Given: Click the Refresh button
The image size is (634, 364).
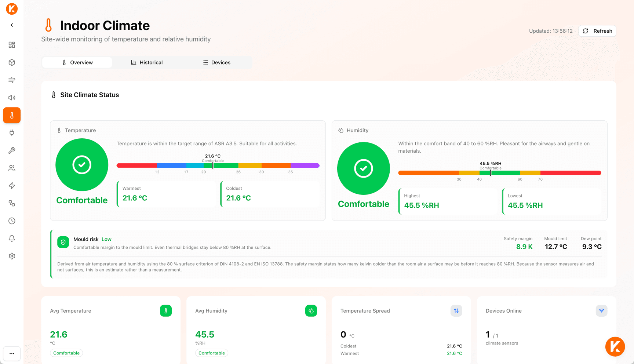Looking at the screenshot, I should point(597,31).
